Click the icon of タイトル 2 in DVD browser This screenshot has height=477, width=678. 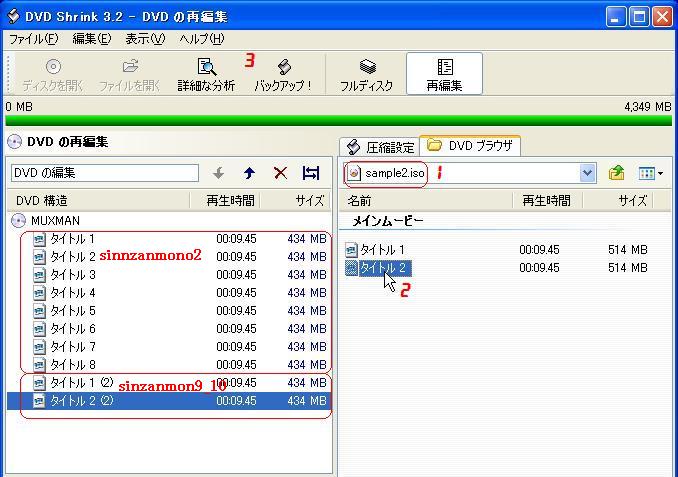point(351,268)
